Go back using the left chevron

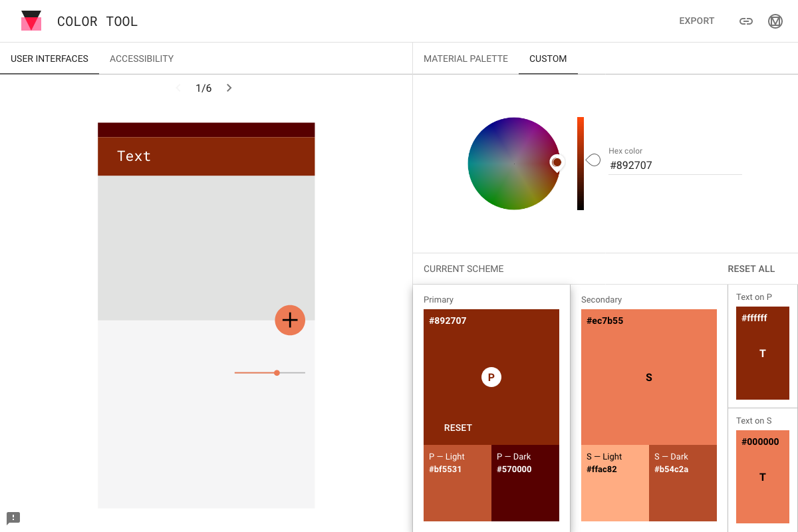178,87
